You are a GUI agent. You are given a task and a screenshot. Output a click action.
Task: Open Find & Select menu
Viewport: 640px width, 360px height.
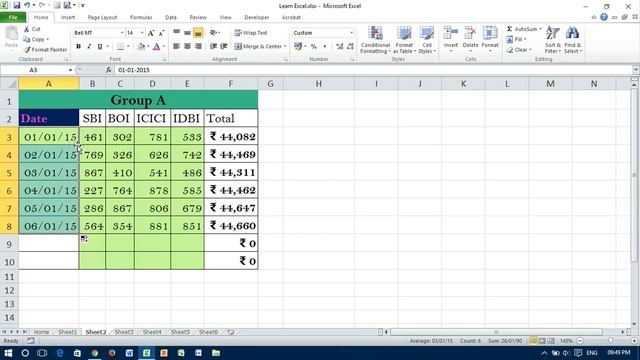(573, 40)
